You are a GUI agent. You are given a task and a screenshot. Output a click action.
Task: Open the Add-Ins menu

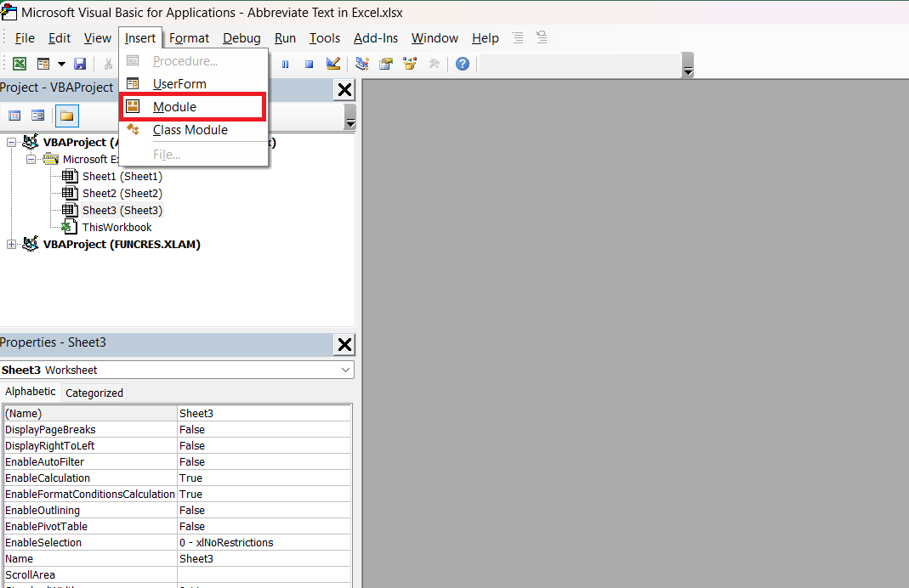(376, 38)
